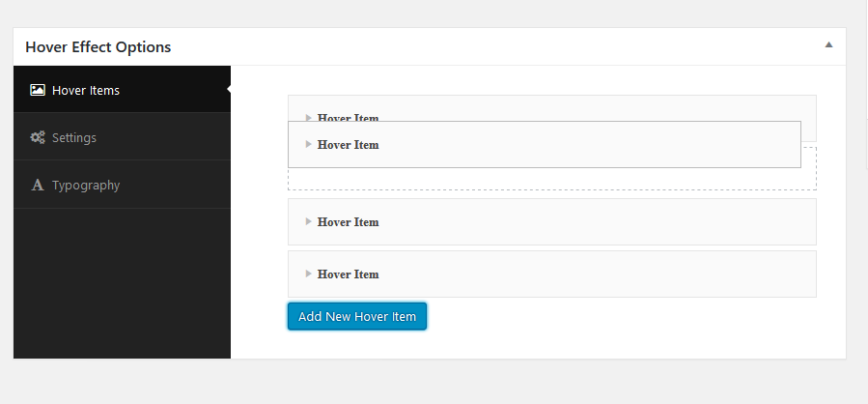
Task: Click the gears icon beside Settings
Action: 38,137
